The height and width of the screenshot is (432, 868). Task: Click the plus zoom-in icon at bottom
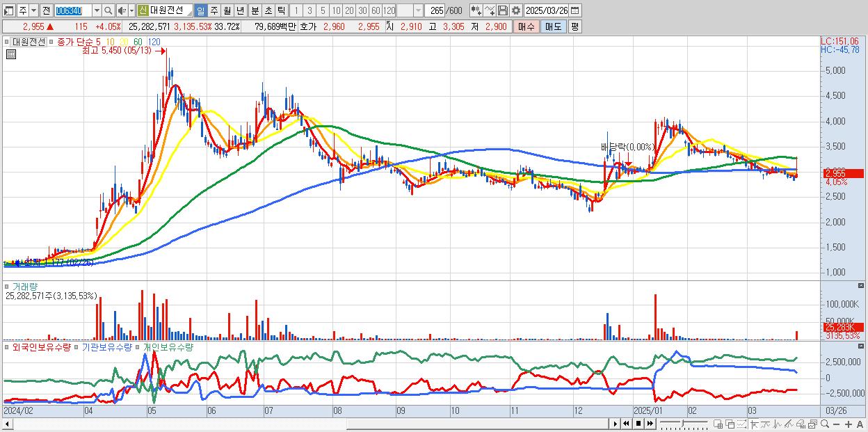click(x=849, y=424)
